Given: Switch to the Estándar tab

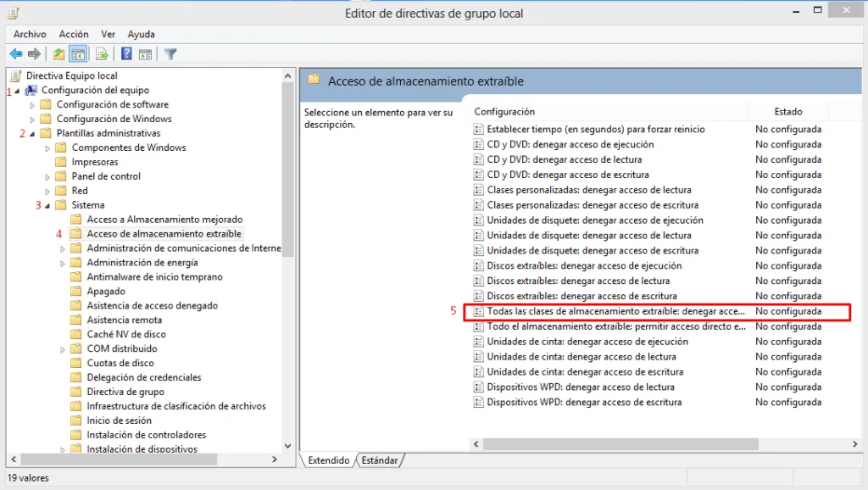Looking at the screenshot, I should tap(380, 460).
